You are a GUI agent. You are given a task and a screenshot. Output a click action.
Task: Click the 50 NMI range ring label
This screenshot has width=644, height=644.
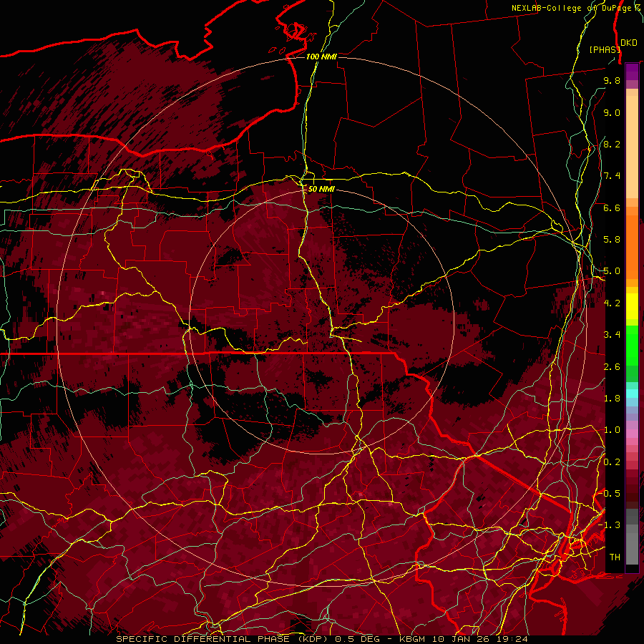click(321, 189)
